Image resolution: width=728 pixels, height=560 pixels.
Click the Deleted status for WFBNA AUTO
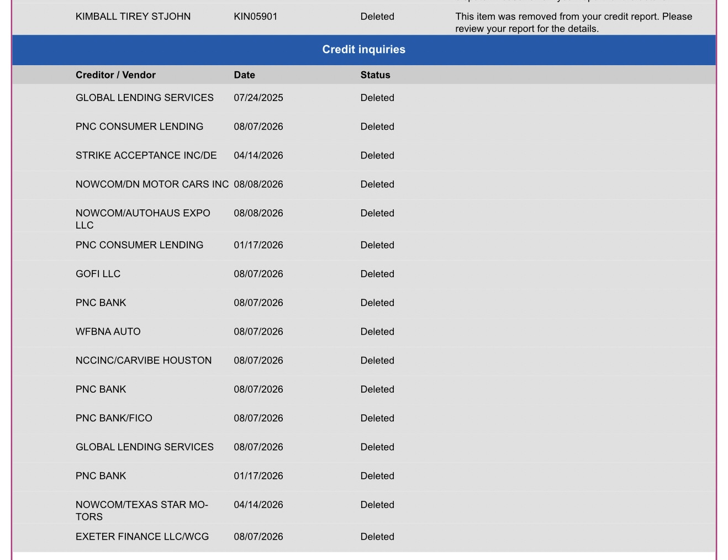click(377, 331)
